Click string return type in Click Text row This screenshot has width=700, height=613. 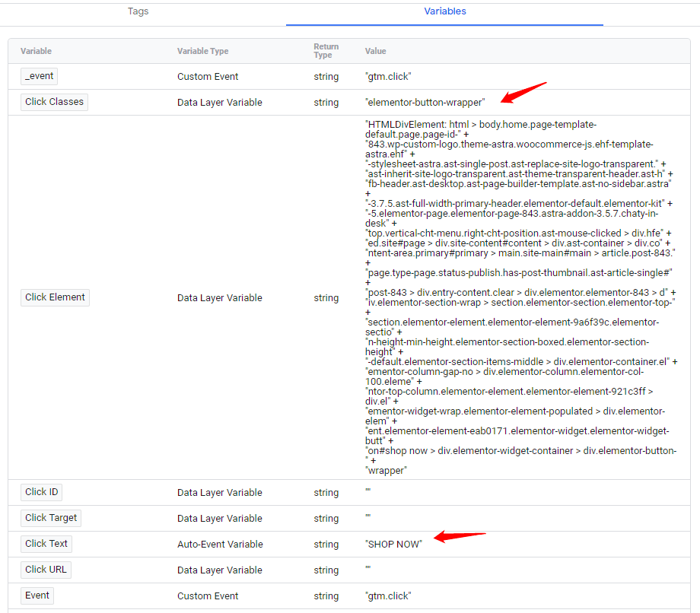(326, 545)
